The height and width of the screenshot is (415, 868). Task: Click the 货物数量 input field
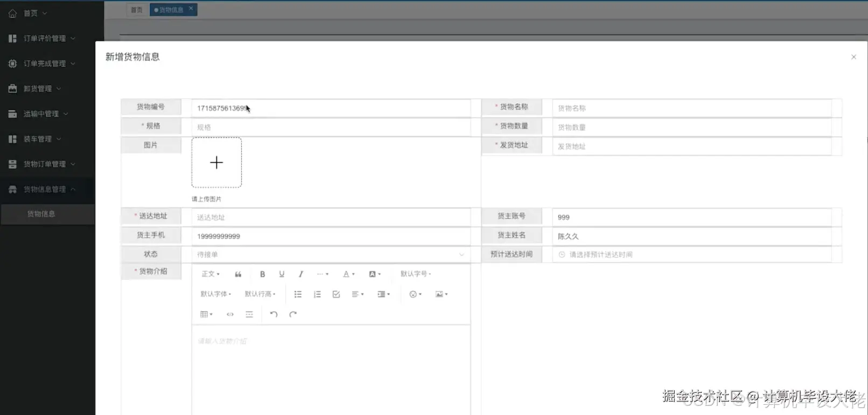692,127
